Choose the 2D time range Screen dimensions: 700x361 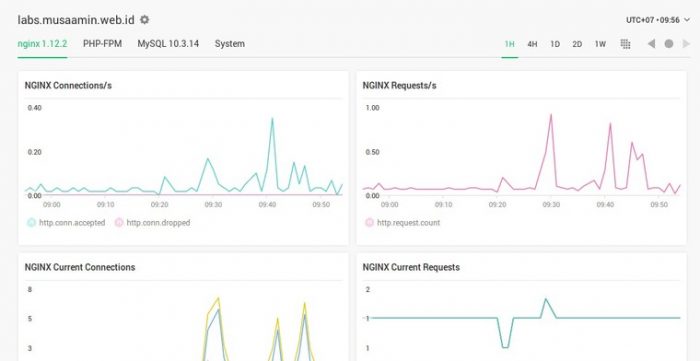[577, 44]
